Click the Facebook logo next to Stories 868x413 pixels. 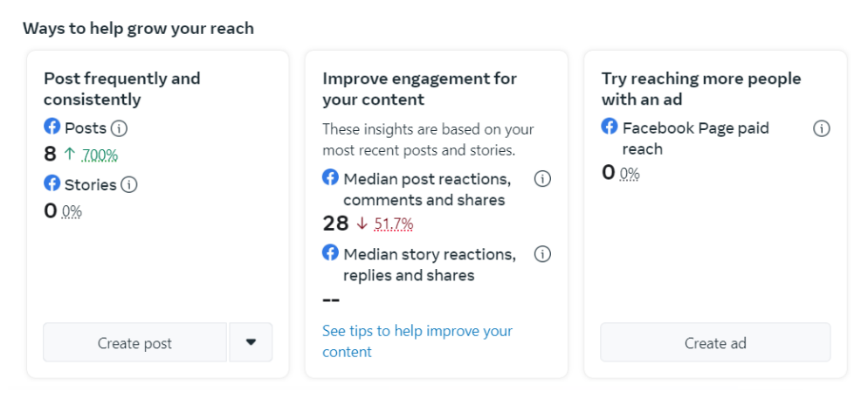(52, 183)
